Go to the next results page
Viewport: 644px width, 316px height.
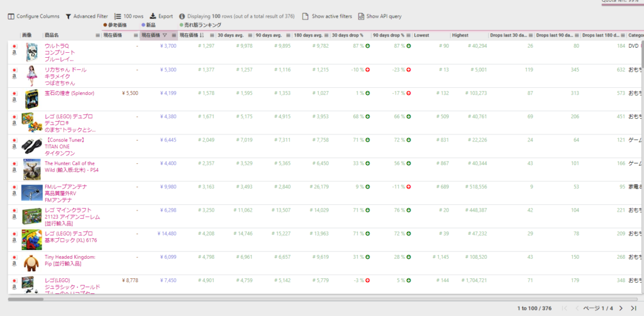[x=621, y=308]
